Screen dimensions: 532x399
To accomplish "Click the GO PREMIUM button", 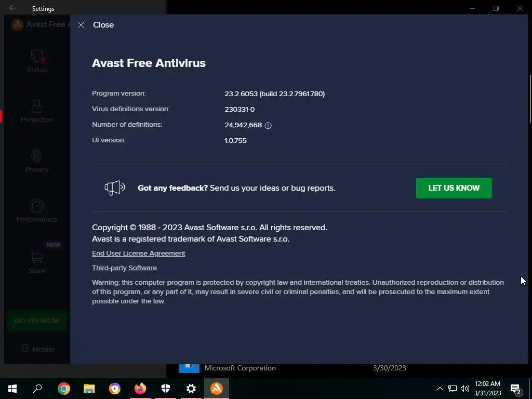I will pyautogui.click(x=37, y=321).
